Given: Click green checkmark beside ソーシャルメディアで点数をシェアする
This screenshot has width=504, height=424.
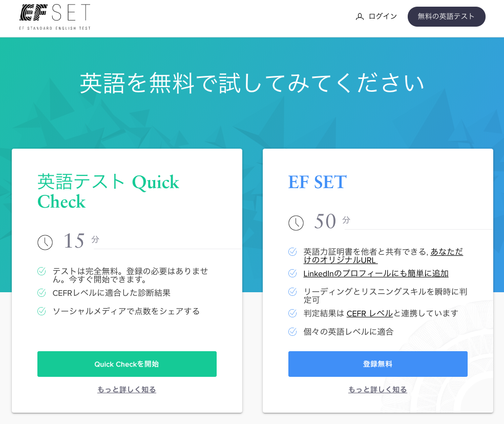Looking at the screenshot, I should click(x=41, y=311).
